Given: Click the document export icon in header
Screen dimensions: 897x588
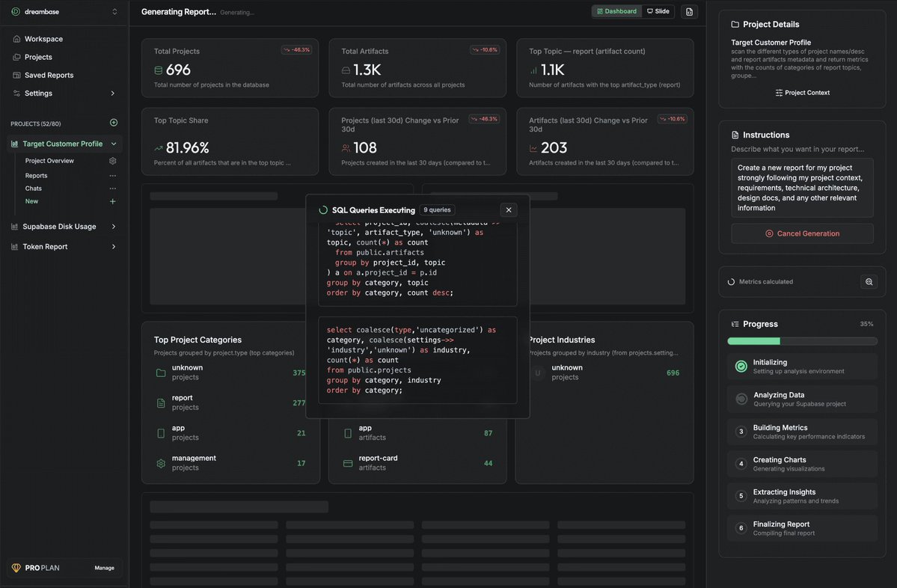Looking at the screenshot, I should [689, 11].
